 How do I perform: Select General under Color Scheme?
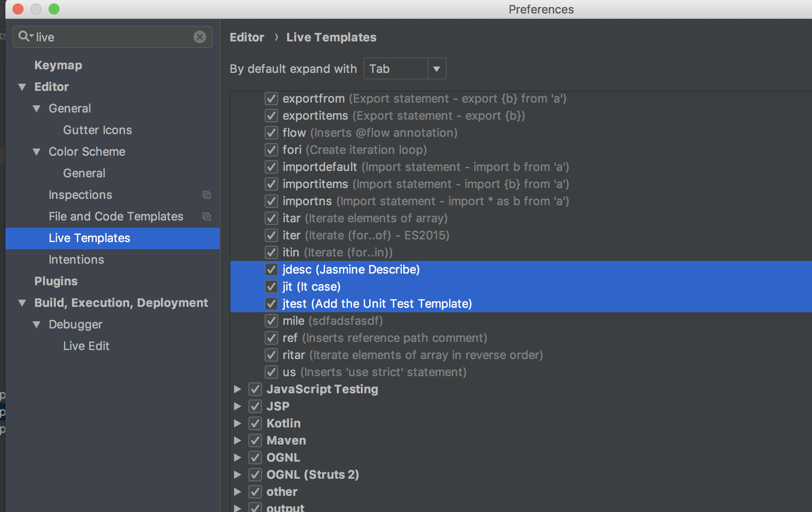(84, 173)
